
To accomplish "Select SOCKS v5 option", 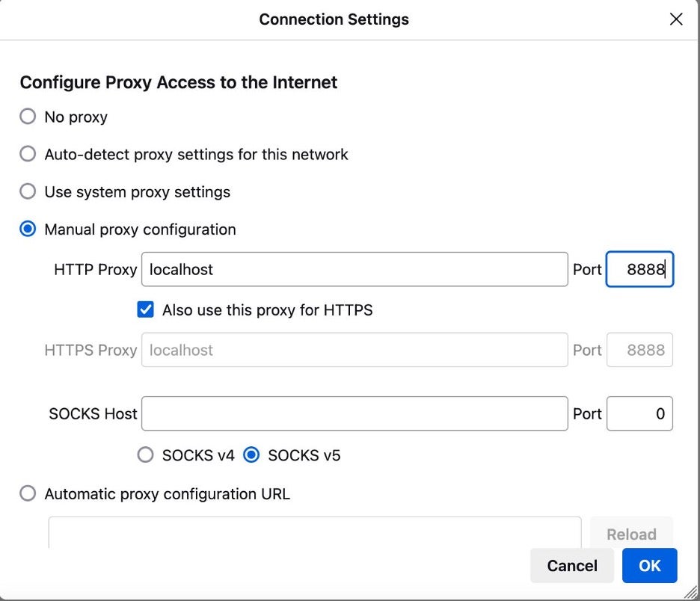I will (251, 455).
